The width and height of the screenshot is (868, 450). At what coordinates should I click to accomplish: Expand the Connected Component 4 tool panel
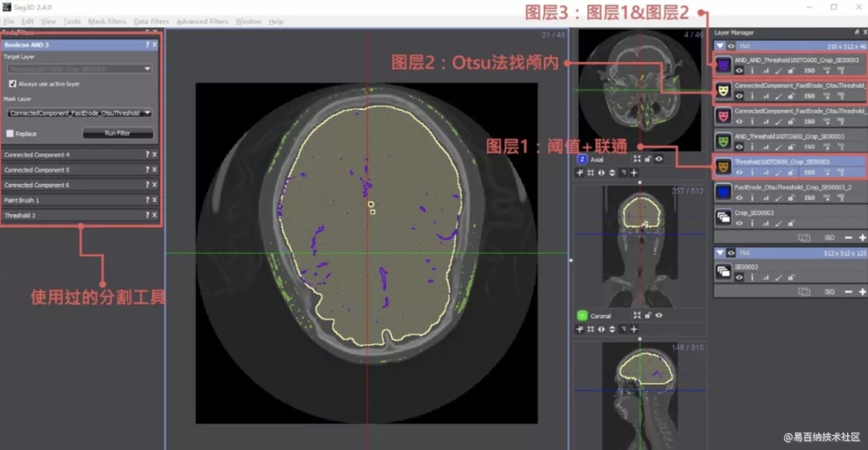(37, 154)
